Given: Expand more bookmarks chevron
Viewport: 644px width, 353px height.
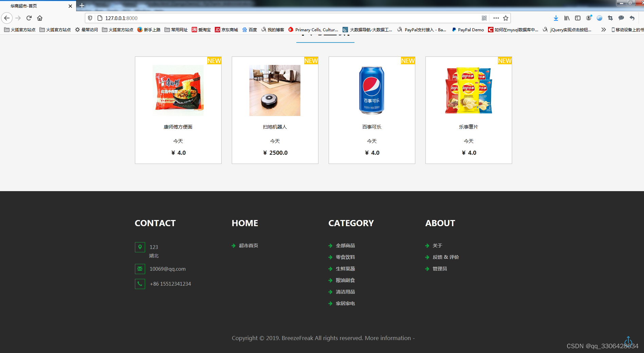Looking at the screenshot, I should pyautogui.click(x=604, y=30).
